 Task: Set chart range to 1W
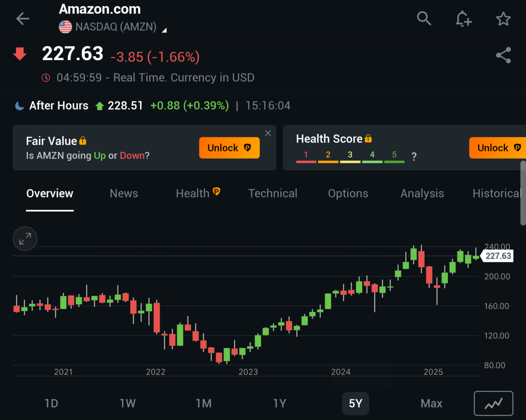click(x=127, y=404)
